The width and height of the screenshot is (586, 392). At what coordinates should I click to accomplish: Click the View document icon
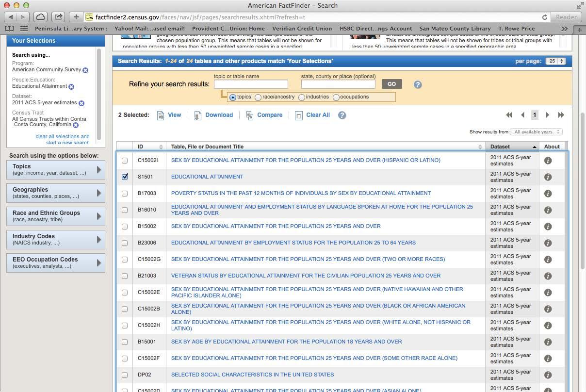160,115
